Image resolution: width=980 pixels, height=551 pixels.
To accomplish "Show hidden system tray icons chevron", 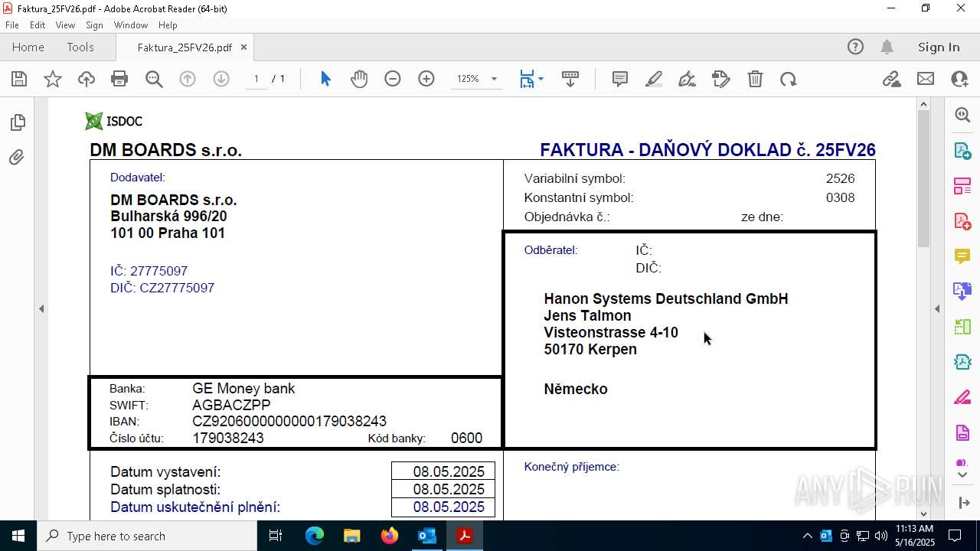I will click(807, 536).
